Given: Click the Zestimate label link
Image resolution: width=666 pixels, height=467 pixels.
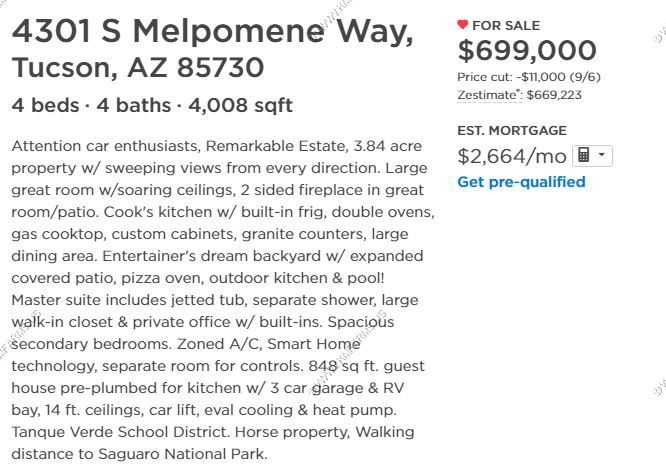Looking at the screenshot, I should [x=488, y=95].
